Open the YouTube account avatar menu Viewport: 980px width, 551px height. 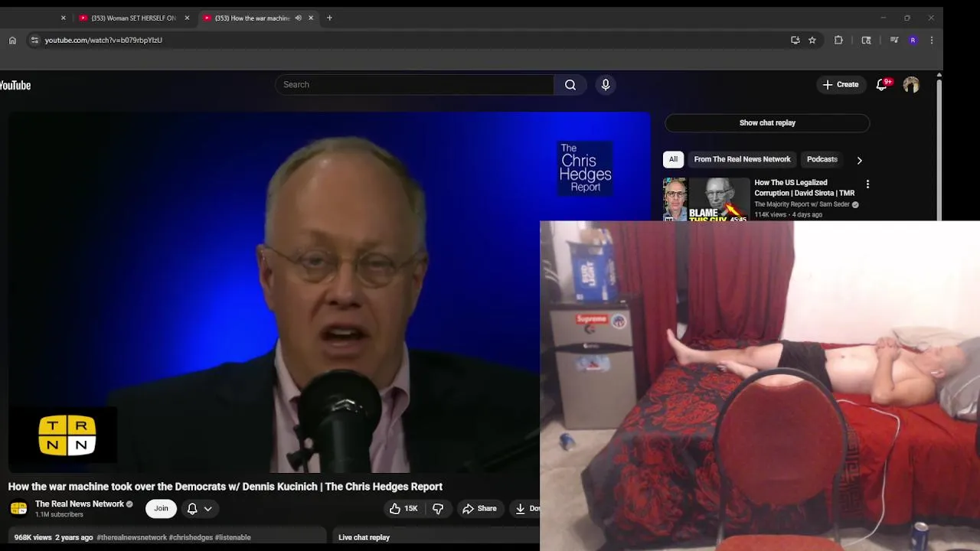[x=911, y=85]
